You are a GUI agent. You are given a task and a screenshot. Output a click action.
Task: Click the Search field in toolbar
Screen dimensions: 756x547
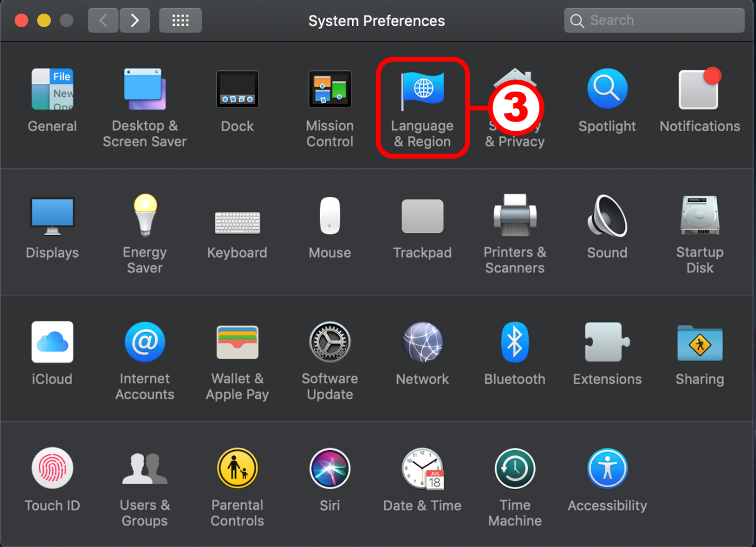tap(654, 21)
